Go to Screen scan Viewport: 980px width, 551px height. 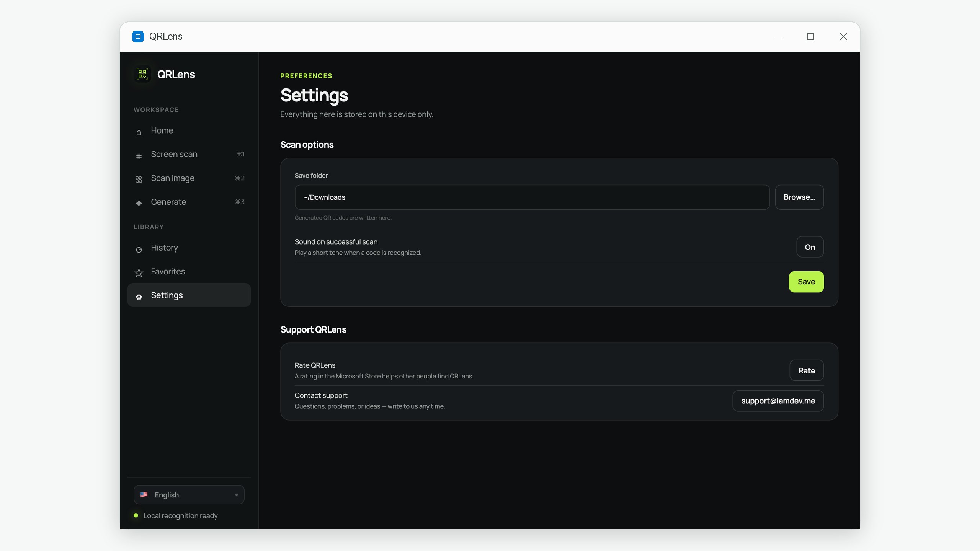point(189,154)
